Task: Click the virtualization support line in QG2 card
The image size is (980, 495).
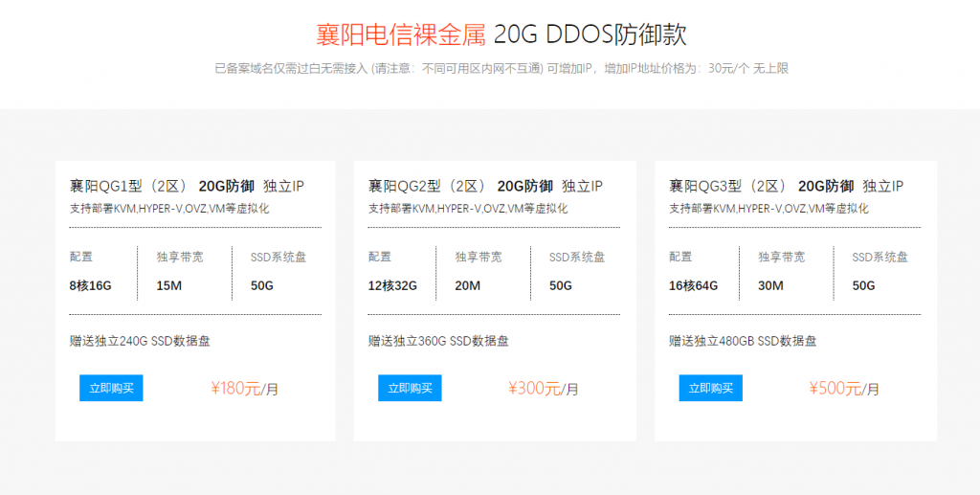Action: point(468,209)
